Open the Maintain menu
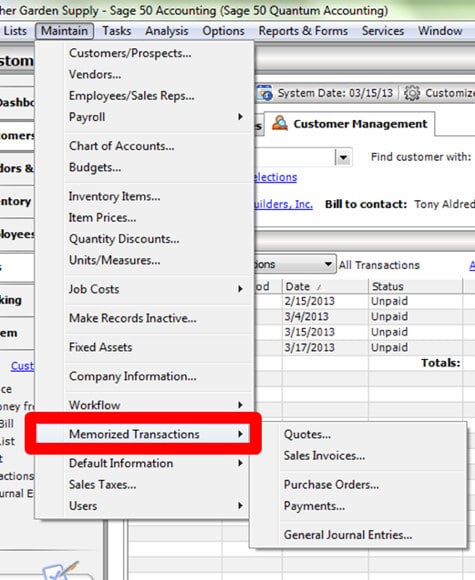 [x=64, y=31]
